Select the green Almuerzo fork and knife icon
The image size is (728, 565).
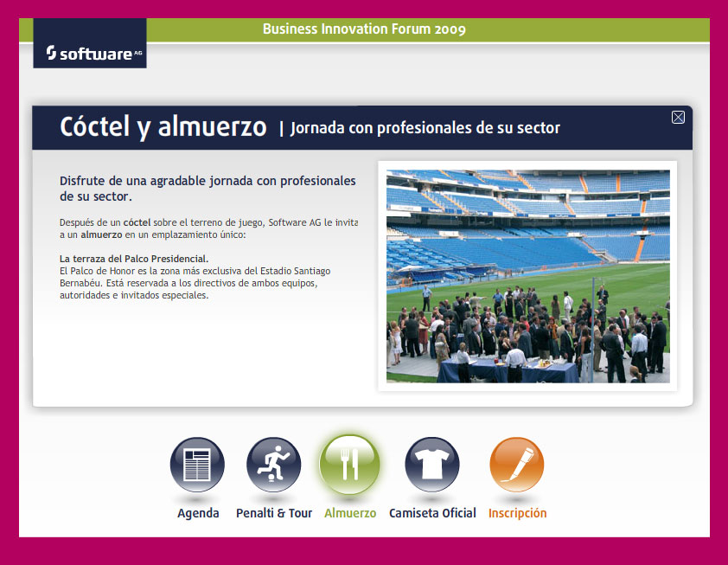[349, 465]
